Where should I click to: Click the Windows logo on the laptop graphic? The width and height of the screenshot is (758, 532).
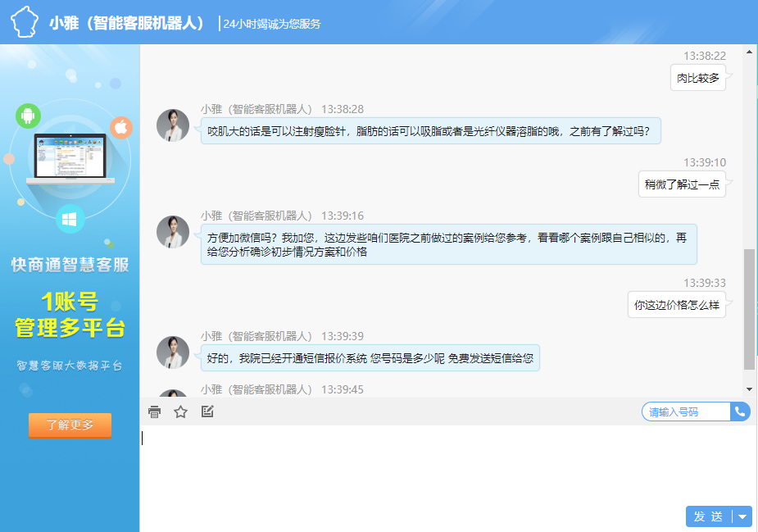(69, 218)
